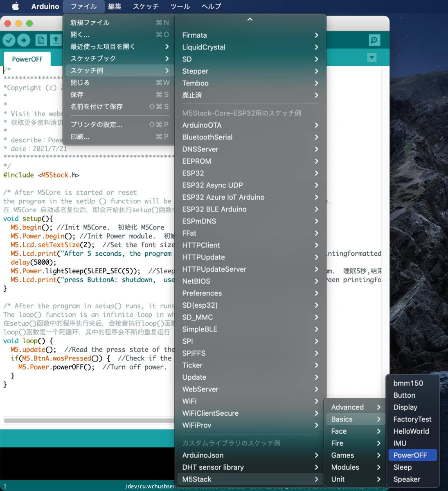Click the scroll-up chevron atop the examples menu

250,18
